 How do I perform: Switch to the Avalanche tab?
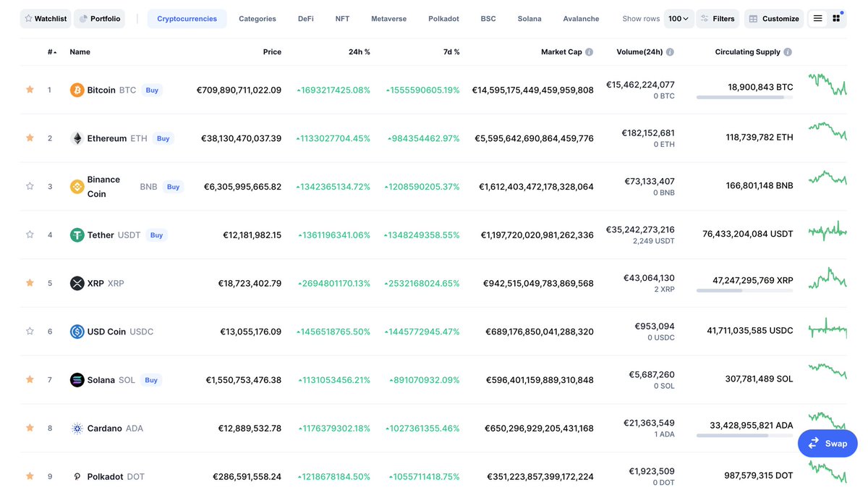coord(581,19)
